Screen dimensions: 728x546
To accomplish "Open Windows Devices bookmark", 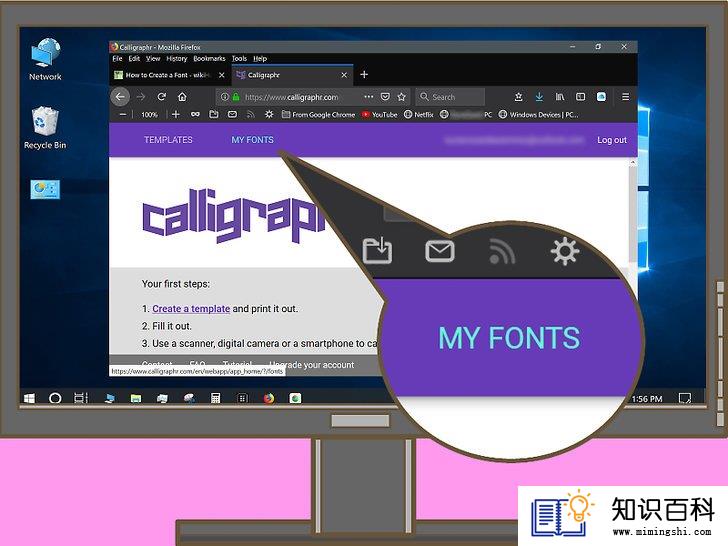I will 539,115.
